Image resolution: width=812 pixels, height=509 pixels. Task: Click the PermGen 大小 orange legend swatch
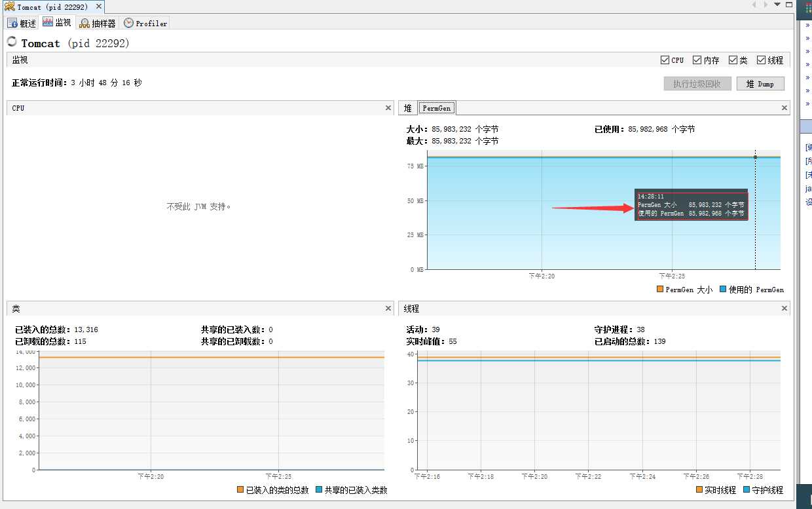(659, 290)
